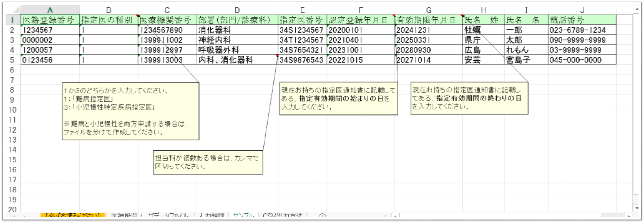Select column J header
This screenshot has height=223, width=644.
[582, 10]
